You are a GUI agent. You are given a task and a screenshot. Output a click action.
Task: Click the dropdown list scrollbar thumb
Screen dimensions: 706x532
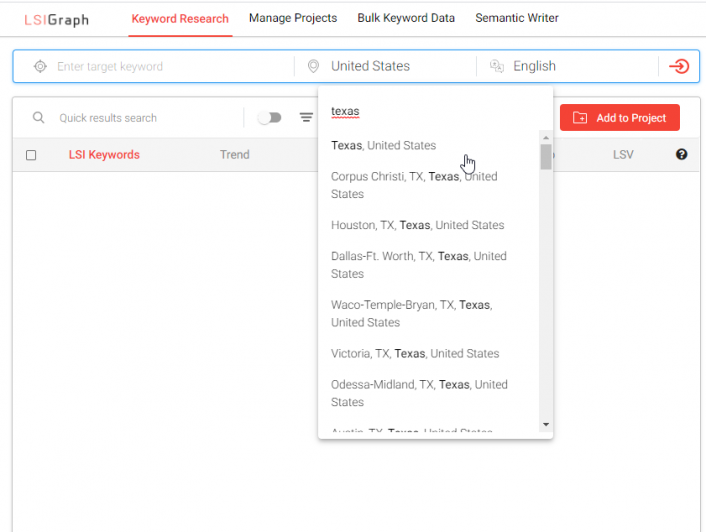(x=546, y=157)
